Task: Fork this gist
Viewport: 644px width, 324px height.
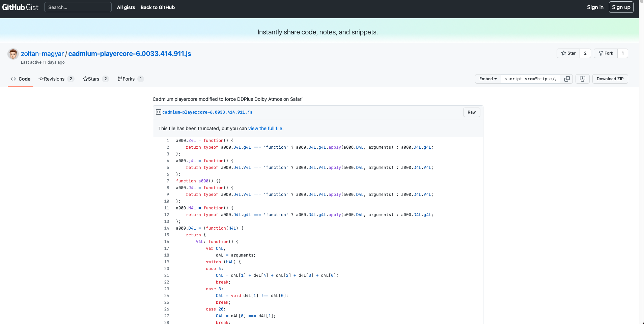Action: [x=606, y=53]
